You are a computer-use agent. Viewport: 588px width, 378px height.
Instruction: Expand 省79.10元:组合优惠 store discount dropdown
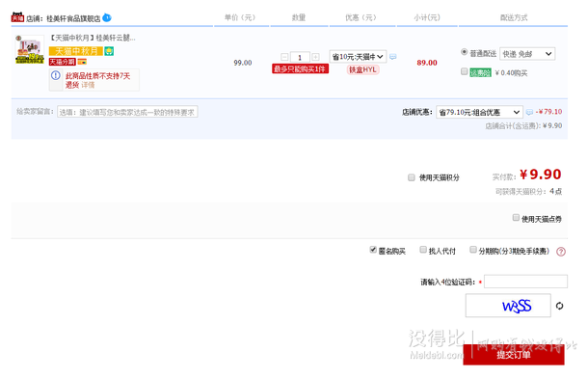pos(479,112)
